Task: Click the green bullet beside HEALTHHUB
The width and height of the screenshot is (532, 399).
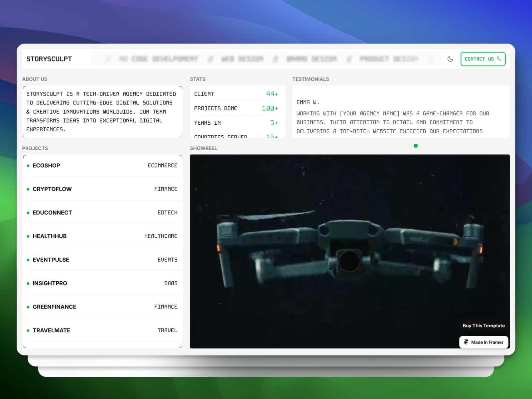Action: click(x=28, y=236)
